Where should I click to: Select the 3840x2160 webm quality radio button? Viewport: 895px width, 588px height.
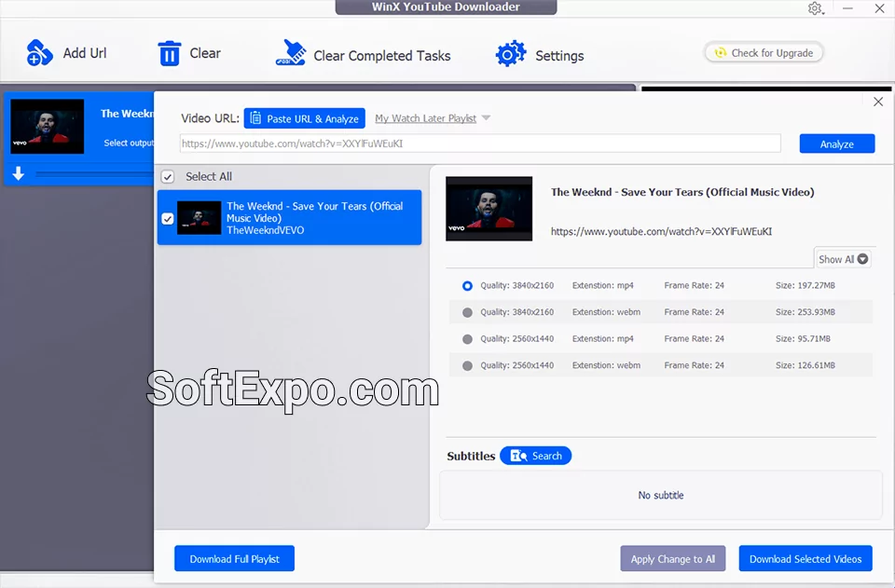pos(467,312)
